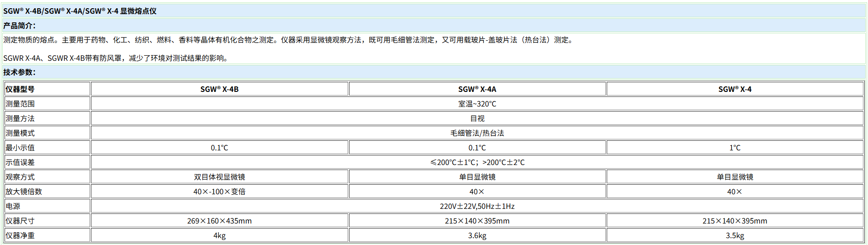Click the 防风罩 description sentence
This screenshot has height=245, width=868.
[x=116, y=58]
